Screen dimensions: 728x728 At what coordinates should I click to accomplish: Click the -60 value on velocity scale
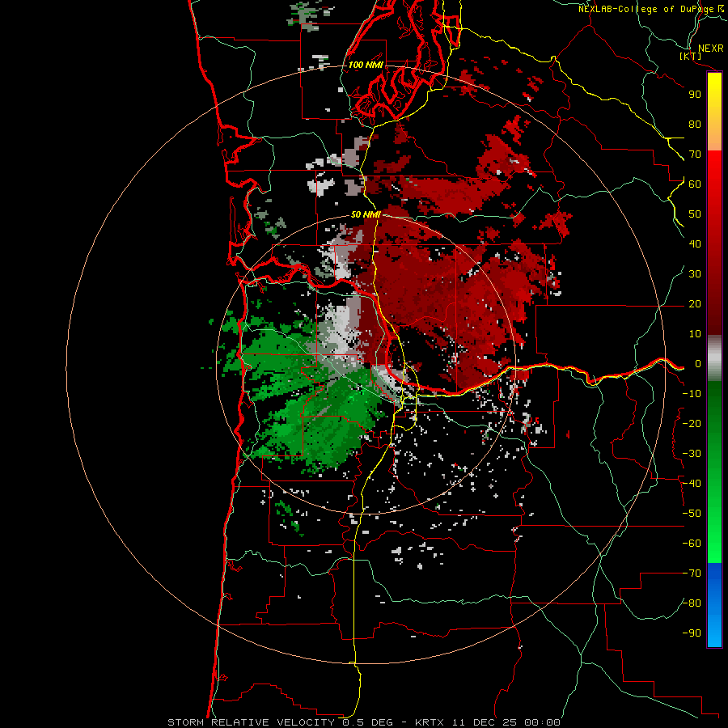(x=692, y=544)
